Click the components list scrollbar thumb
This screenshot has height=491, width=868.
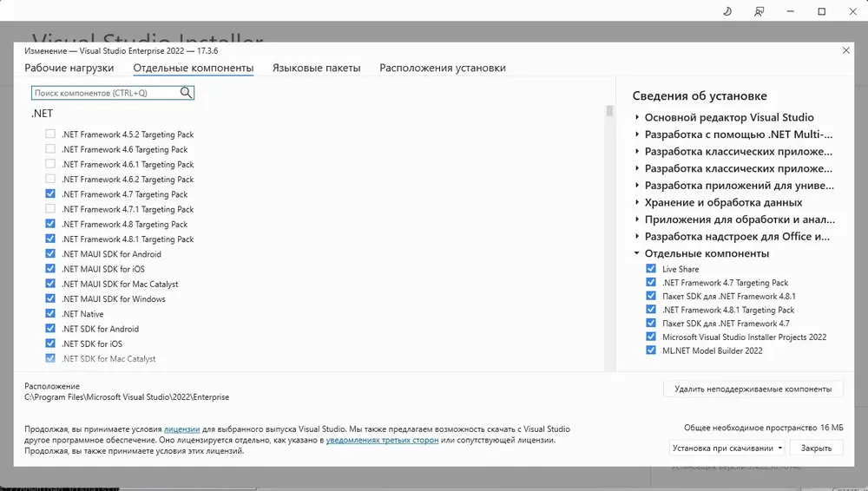(x=609, y=111)
